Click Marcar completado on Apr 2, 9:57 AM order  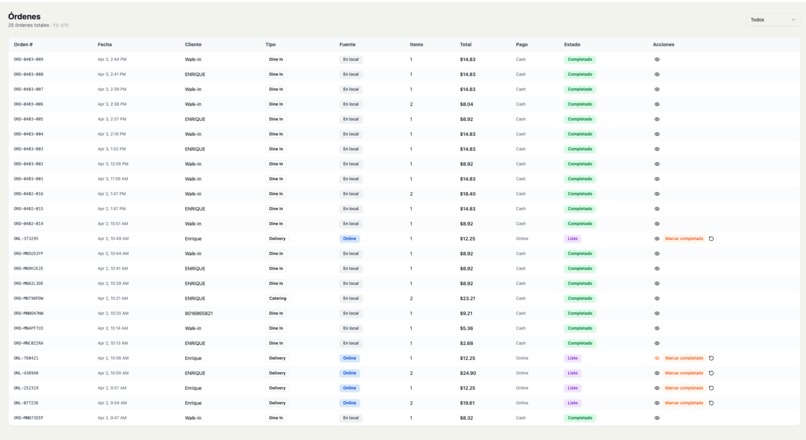(684, 388)
